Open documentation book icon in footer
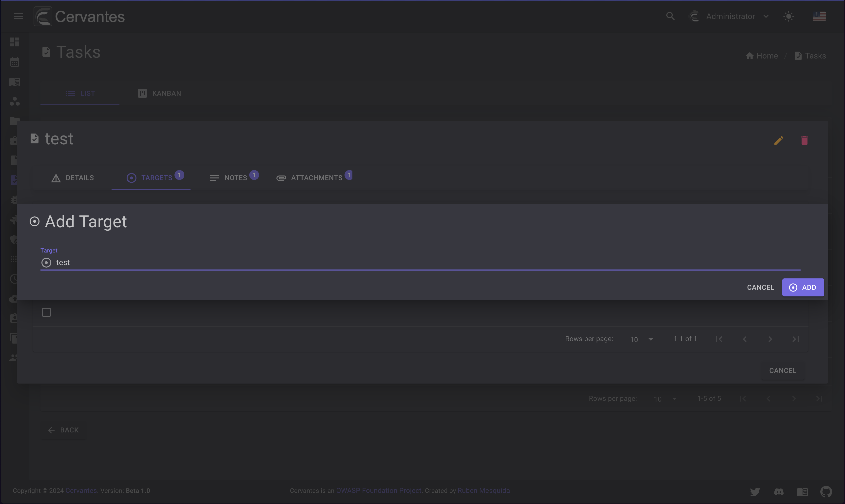The height and width of the screenshot is (504, 845). click(x=802, y=491)
